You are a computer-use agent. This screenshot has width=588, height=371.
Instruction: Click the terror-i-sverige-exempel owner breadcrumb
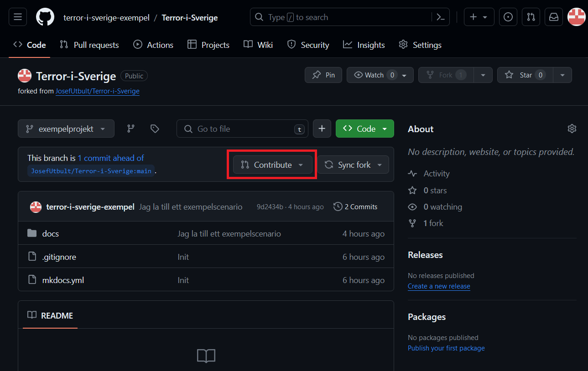coord(106,18)
